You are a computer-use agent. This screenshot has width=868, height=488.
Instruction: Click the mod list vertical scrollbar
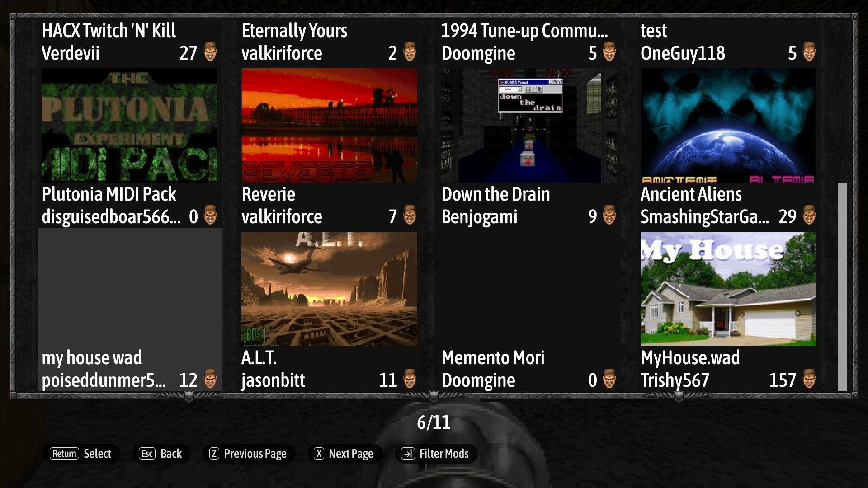click(842, 287)
